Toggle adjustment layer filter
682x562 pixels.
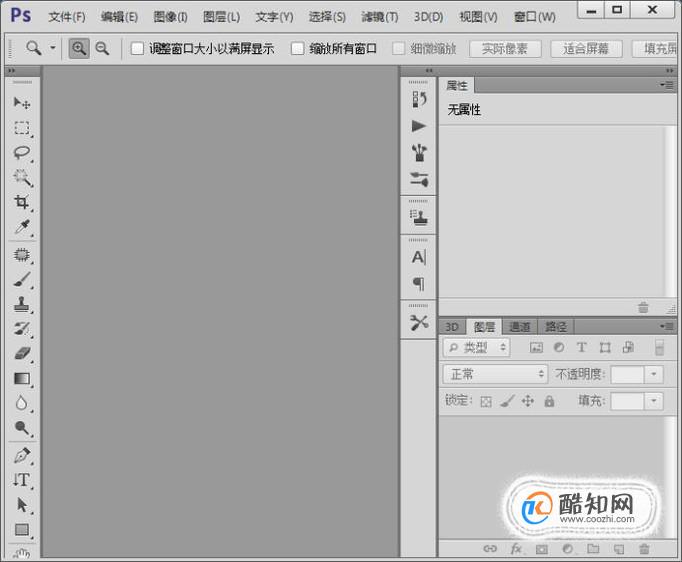tap(559, 348)
